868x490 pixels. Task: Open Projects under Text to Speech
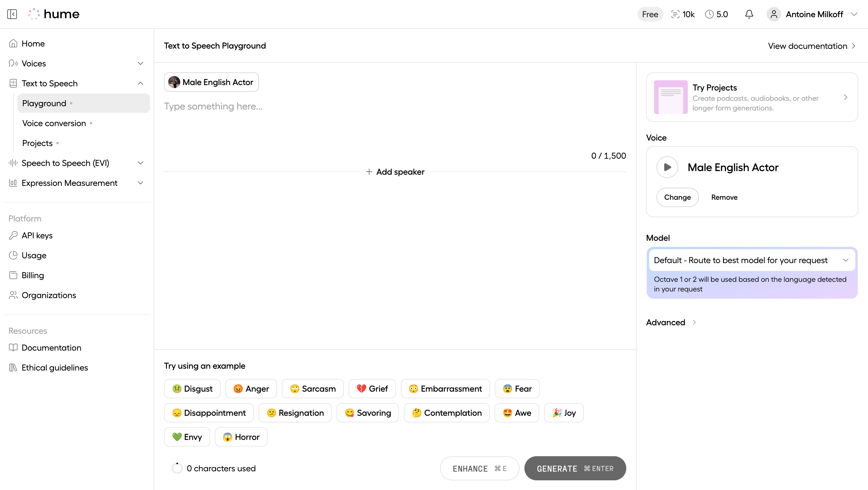(37, 143)
